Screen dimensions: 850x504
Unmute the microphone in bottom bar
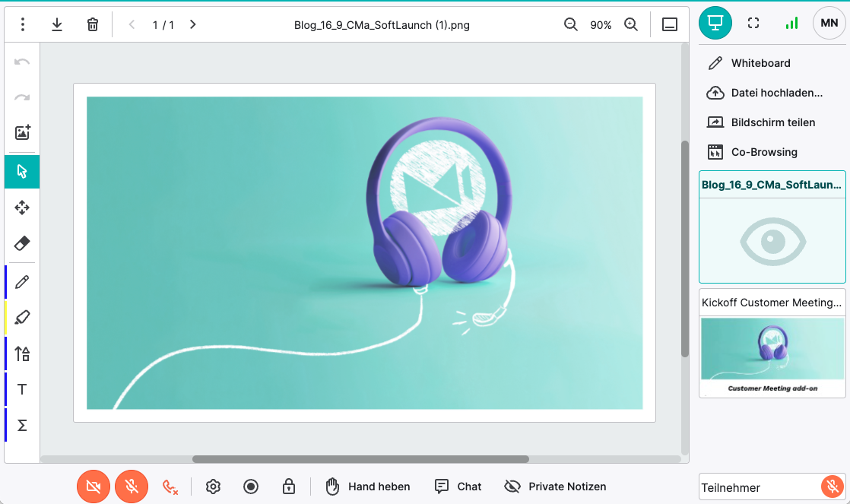[x=132, y=487]
